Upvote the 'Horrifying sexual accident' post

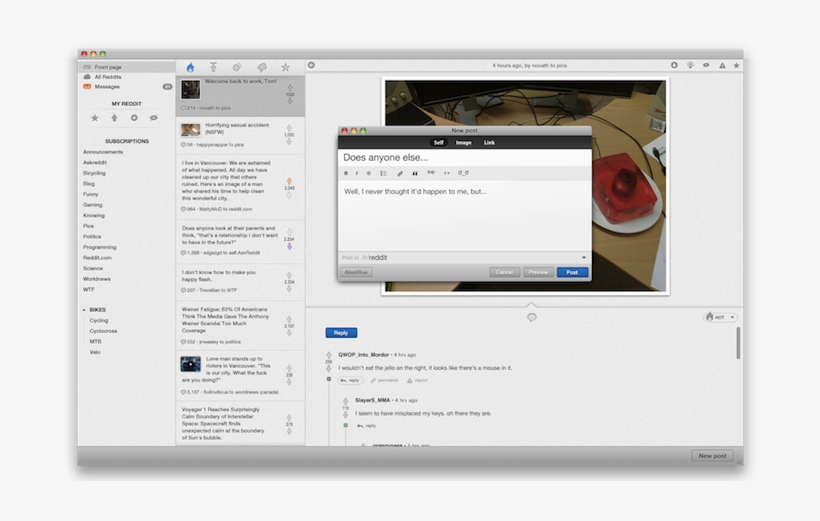click(x=289, y=128)
